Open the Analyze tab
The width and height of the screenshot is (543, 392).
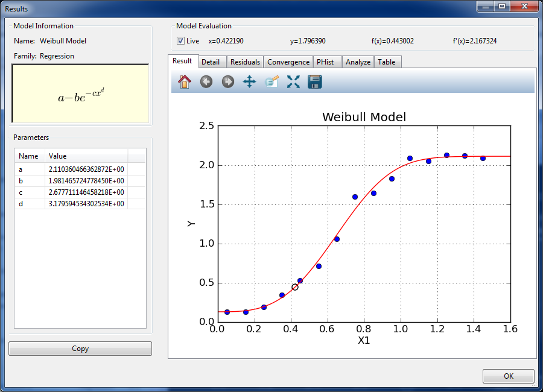coord(358,62)
